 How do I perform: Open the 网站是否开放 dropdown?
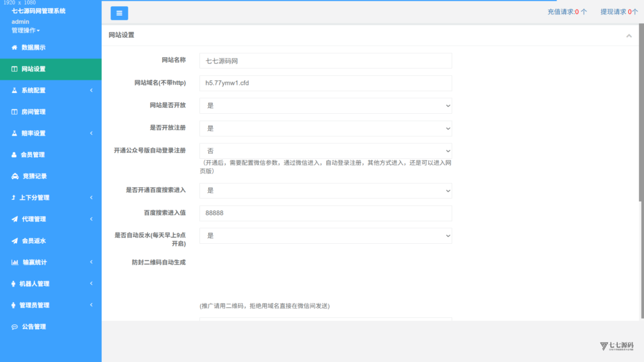tap(326, 106)
